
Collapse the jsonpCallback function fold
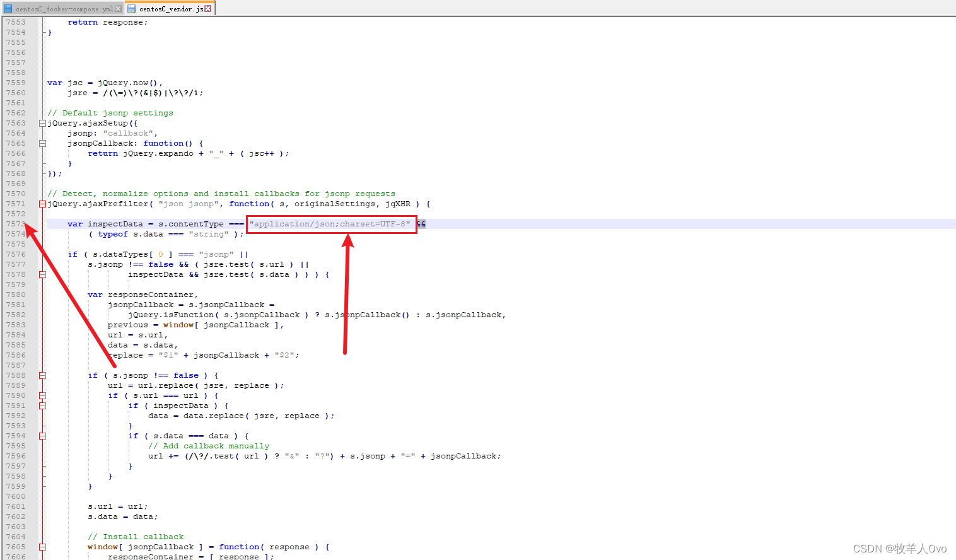point(42,143)
